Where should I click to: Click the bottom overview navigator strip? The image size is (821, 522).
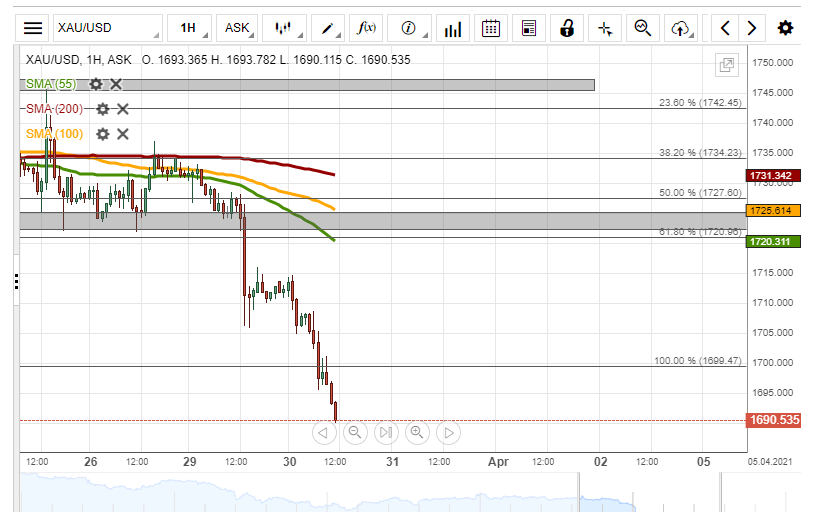[x=400, y=495]
